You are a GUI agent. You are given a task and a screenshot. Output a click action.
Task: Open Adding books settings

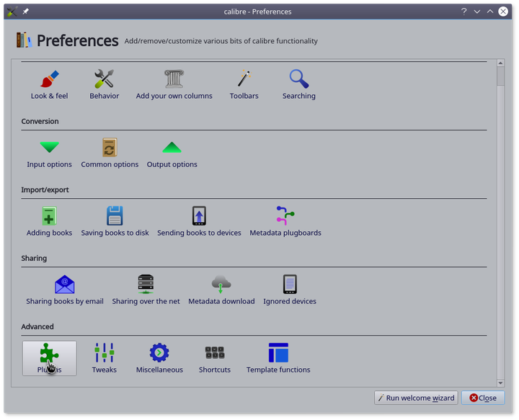click(49, 221)
